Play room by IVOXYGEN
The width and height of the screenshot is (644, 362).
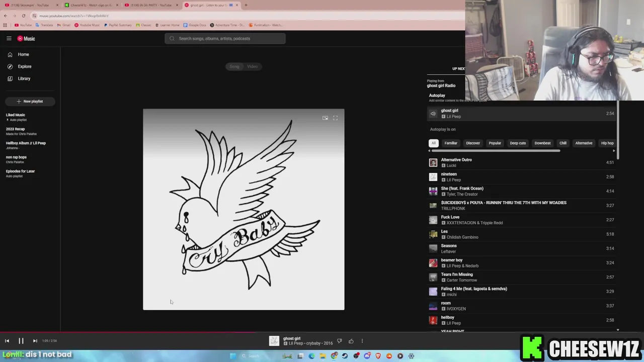click(x=522, y=306)
